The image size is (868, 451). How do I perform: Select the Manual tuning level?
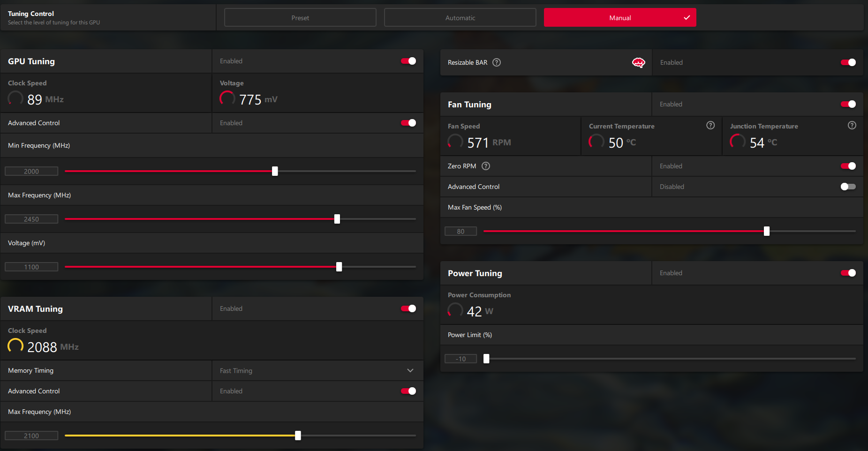[x=620, y=18]
